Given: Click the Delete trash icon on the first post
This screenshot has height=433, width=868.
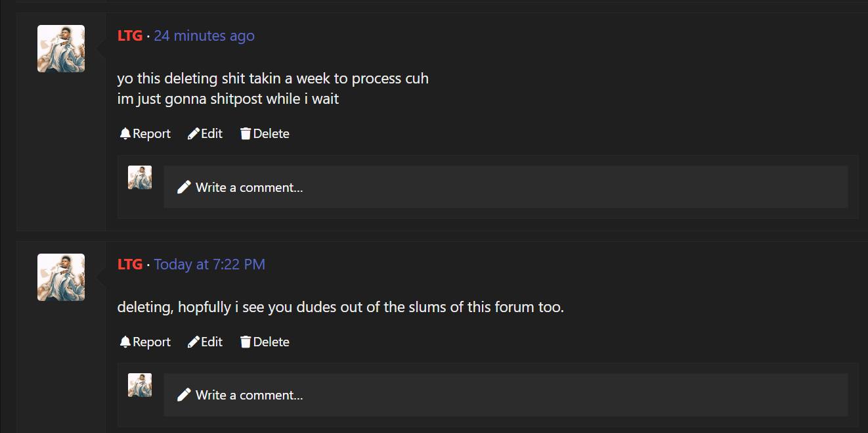Looking at the screenshot, I should (246, 133).
